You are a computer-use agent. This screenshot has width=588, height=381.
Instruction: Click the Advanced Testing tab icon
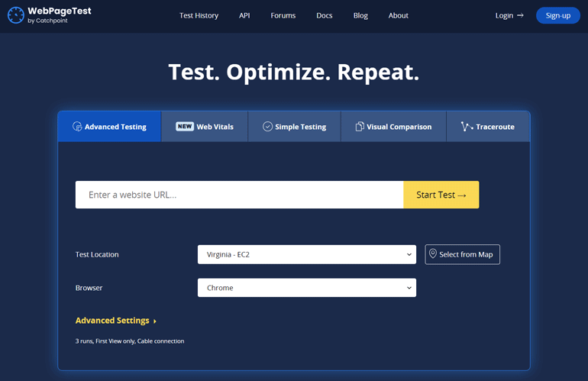[x=77, y=127]
